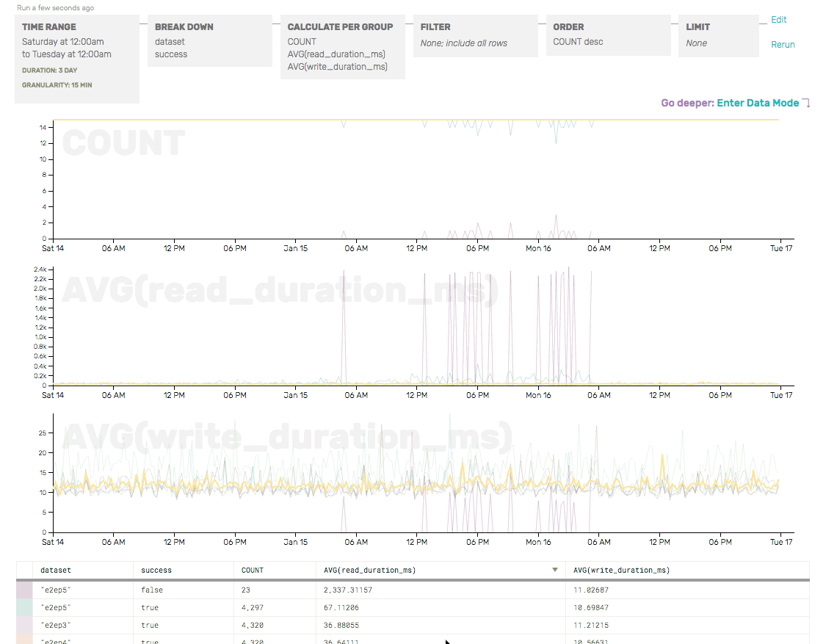Sort by the AVG(write_duration_ms) column
The width and height of the screenshot is (826, 644).
point(620,569)
